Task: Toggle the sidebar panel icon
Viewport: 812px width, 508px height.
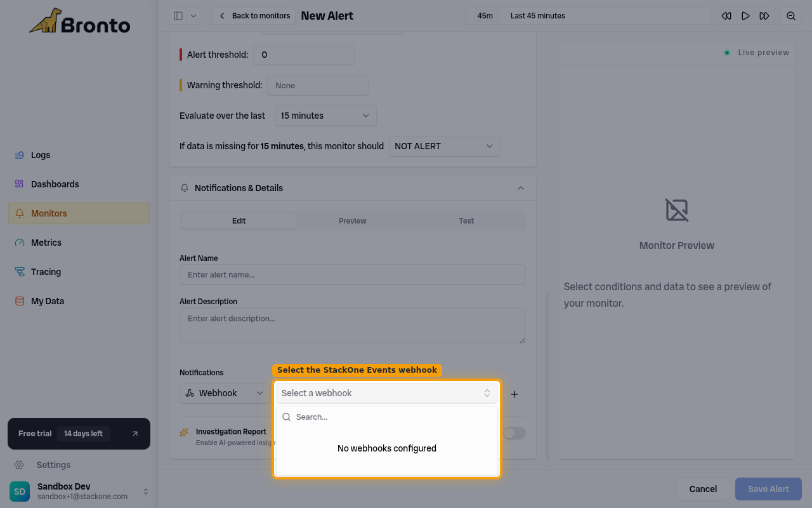Action: (178, 16)
